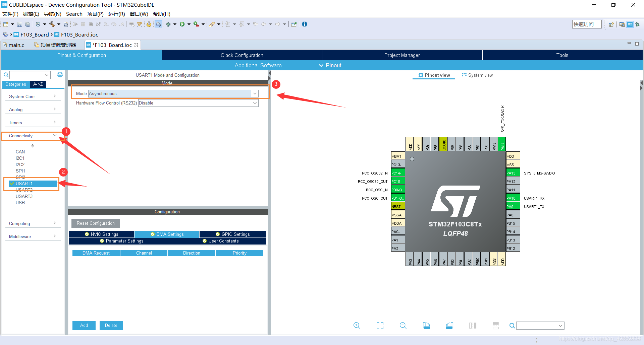Click the Add DMA request button
The height and width of the screenshot is (345, 644).
click(x=84, y=325)
